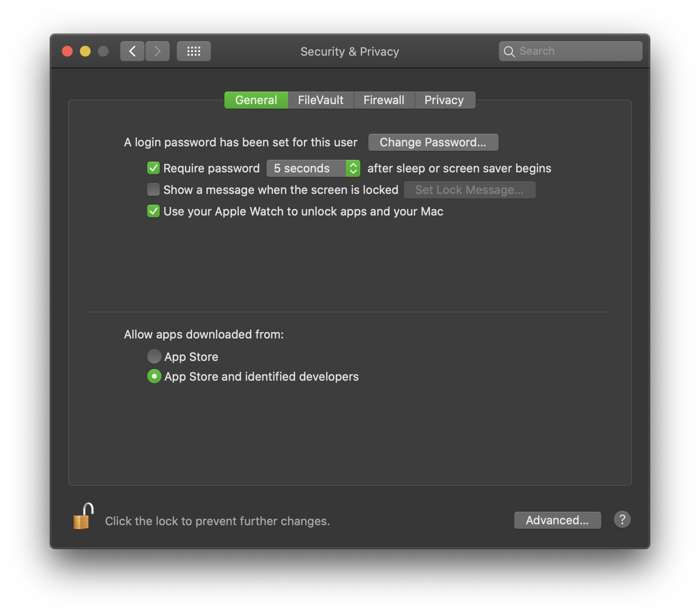Disable the Require password checkbox
The height and width of the screenshot is (615, 700).
point(153,168)
